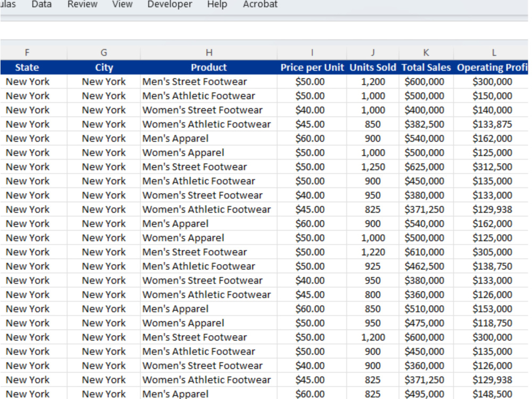Click the Total Sales header cell

click(x=426, y=68)
